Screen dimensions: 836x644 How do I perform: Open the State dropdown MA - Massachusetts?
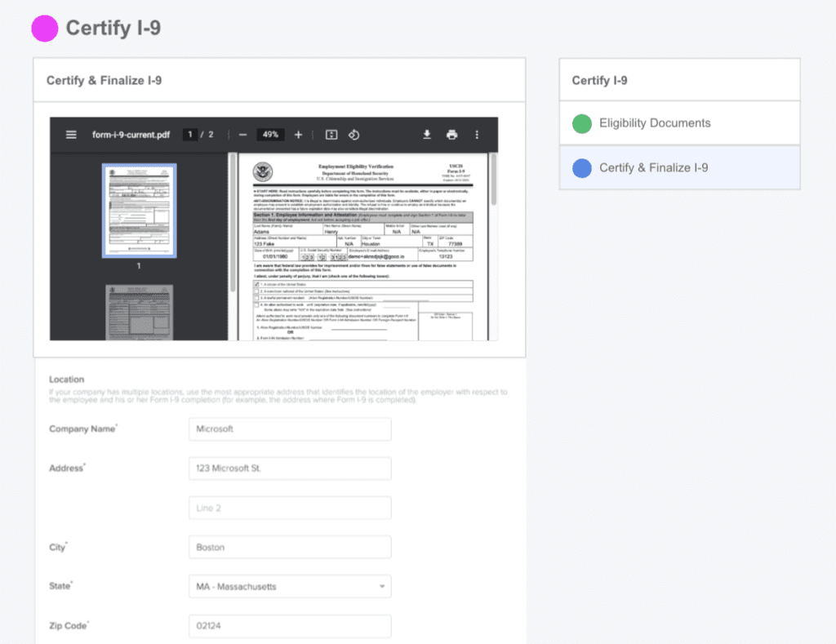coord(290,586)
